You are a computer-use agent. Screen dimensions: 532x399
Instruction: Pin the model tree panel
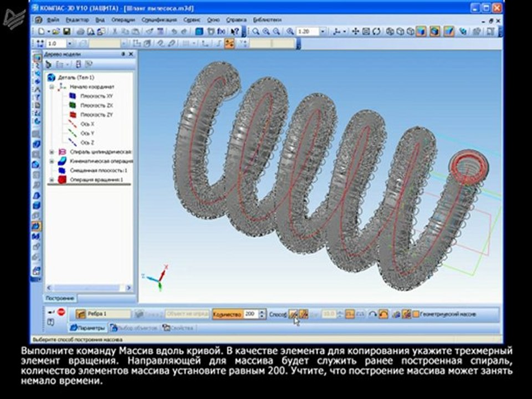(x=123, y=54)
